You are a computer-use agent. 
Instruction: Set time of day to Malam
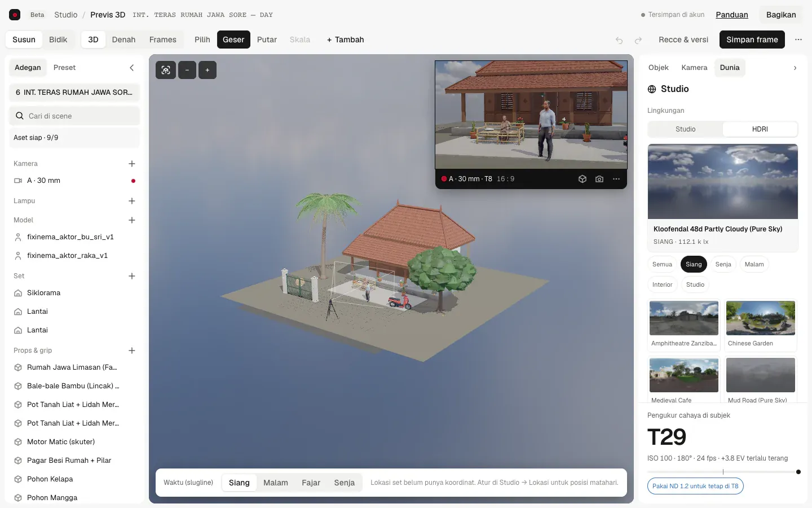[276, 483]
